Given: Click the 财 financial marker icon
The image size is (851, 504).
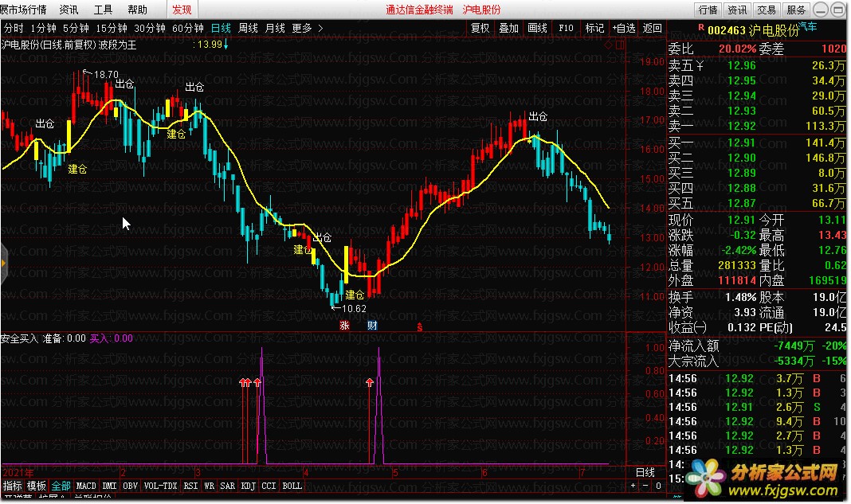Looking at the screenshot, I should click(372, 325).
